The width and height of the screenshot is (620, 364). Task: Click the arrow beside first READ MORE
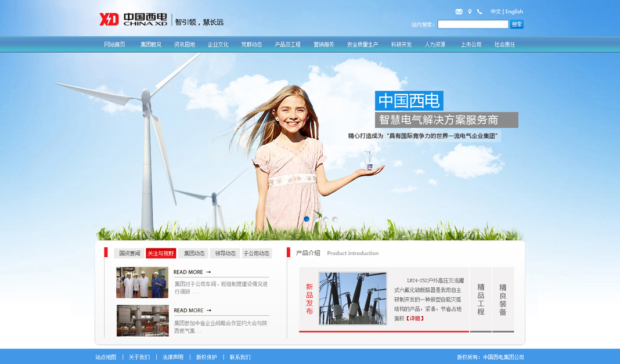click(208, 272)
